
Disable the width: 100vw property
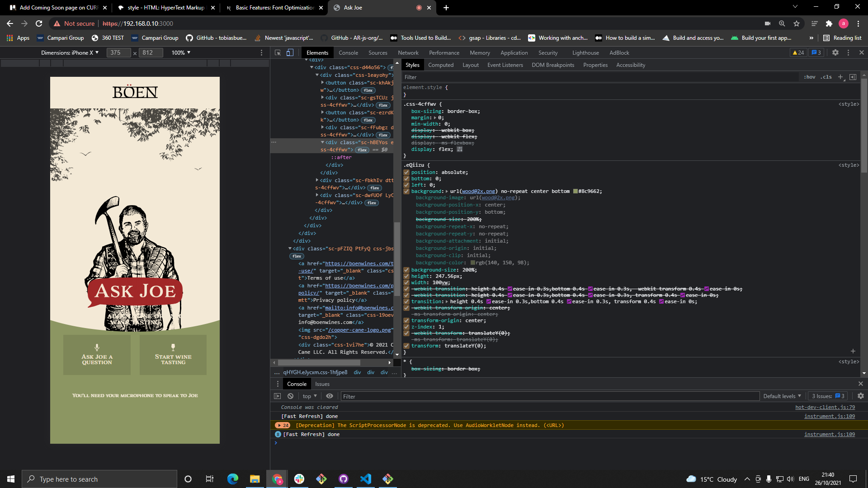(x=406, y=283)
